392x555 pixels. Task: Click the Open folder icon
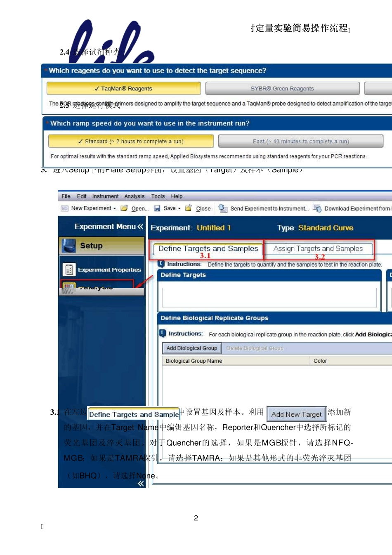124,208
